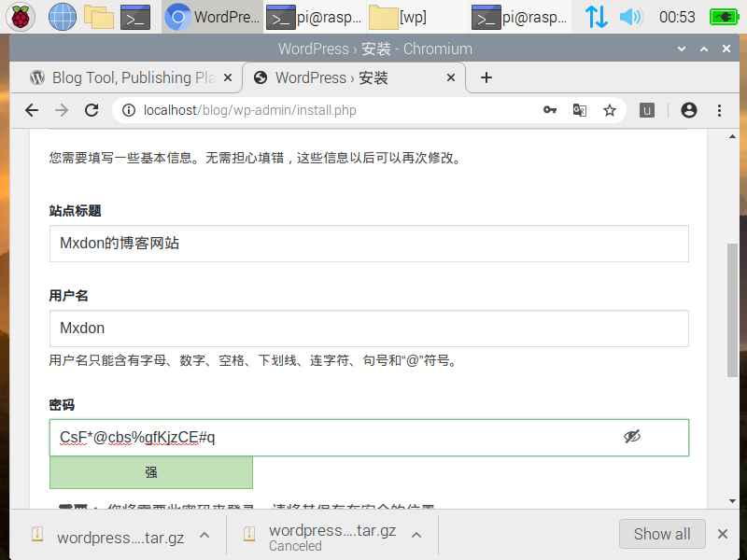747x560 pixels.
Task: Open the Raspberry Pi main menu
Action: [21, 16]
